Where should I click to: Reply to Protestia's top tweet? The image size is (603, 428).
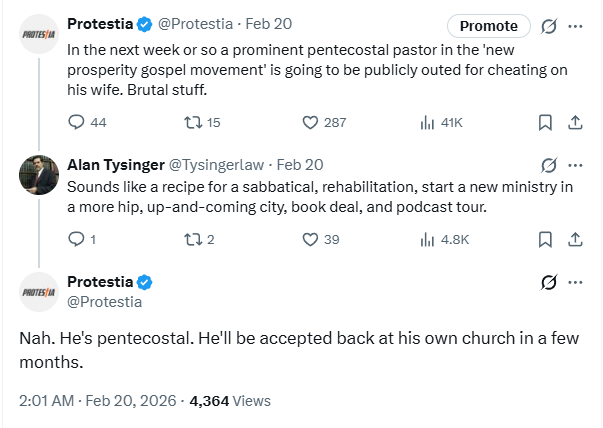point(76,122)
